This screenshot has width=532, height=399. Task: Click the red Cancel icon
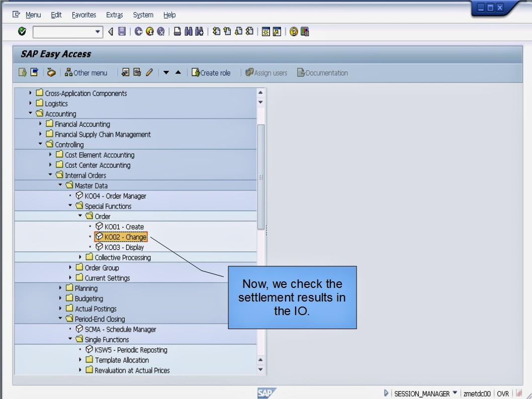(x=161, y=32)
